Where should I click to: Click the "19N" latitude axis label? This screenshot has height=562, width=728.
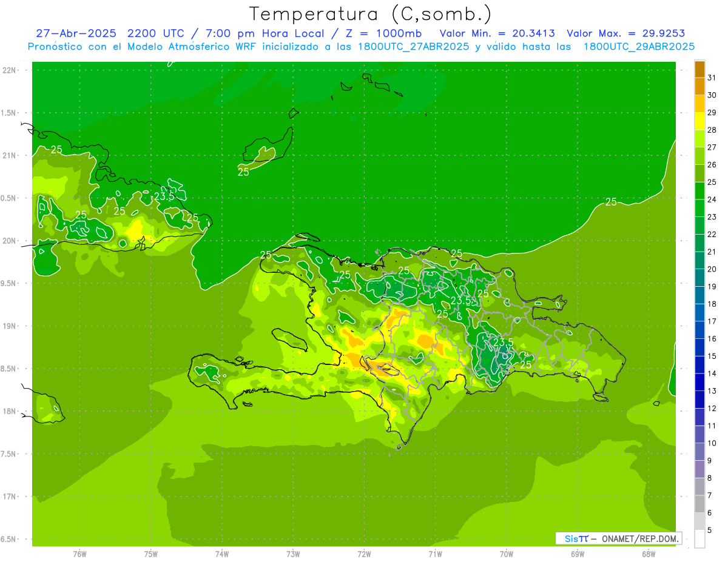click(9, 326)
